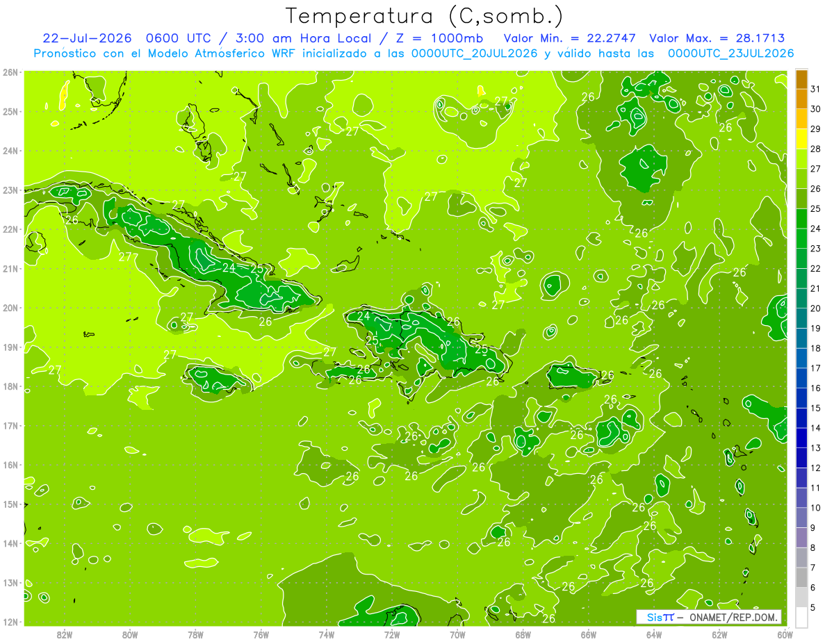Click the 68W longitude axis label
The width and height of the screenshot is (834, 644).
tap(523, 634)
